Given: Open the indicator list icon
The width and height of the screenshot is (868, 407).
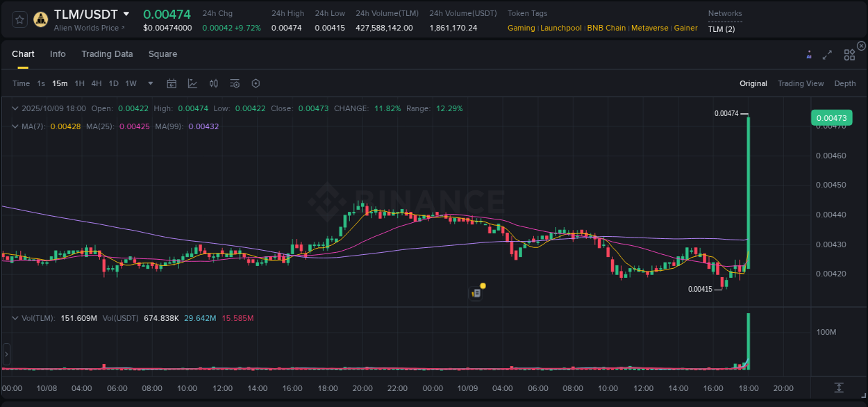Looking at the screenshot, I should 235,83.
